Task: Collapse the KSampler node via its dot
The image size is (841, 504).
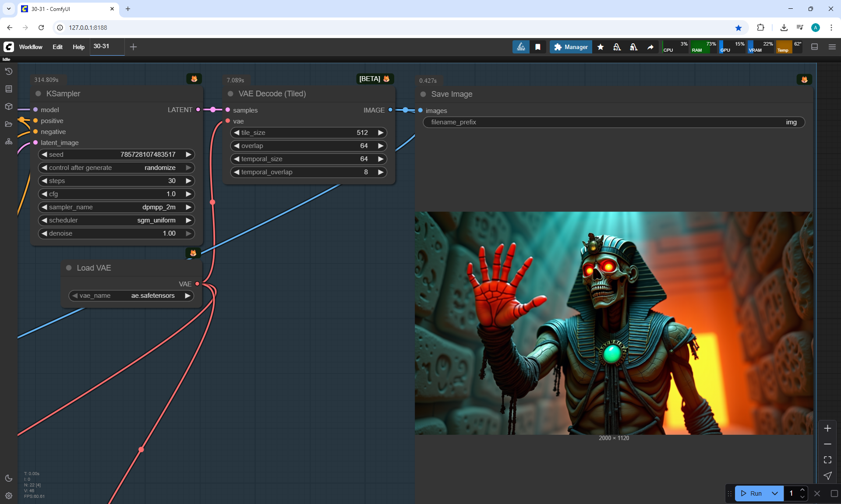Action: (38, 94)
